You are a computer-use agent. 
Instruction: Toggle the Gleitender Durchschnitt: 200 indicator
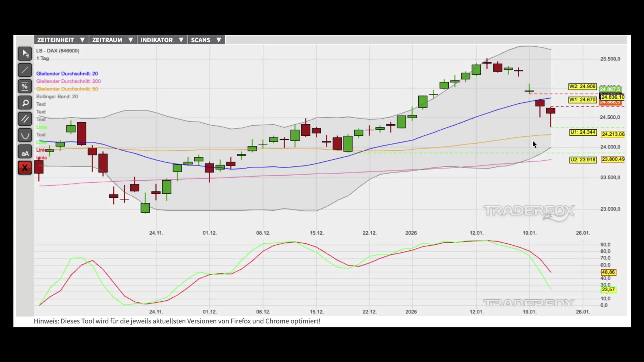pos(68,81)
